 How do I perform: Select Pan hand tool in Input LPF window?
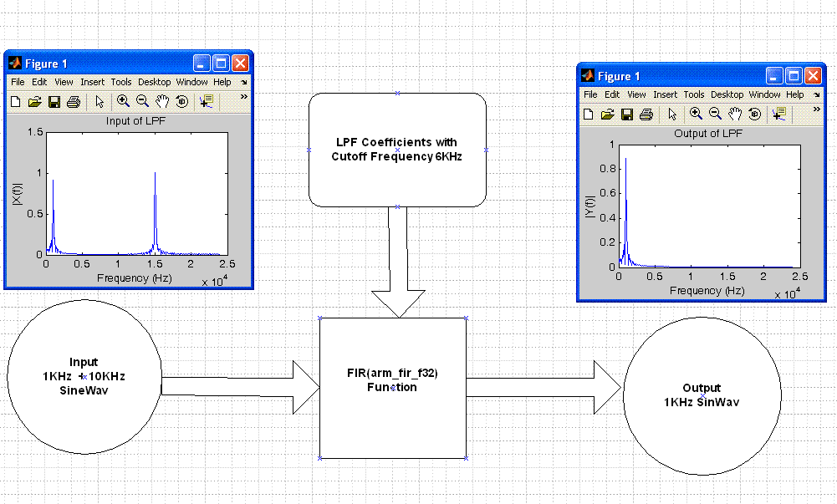[x=161, y=101]
